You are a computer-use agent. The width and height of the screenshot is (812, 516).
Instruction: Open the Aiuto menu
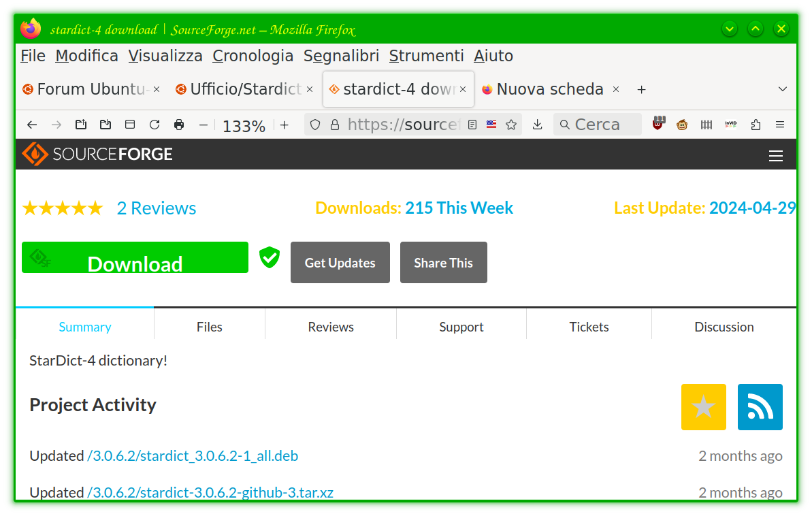(x=493, y=56)
